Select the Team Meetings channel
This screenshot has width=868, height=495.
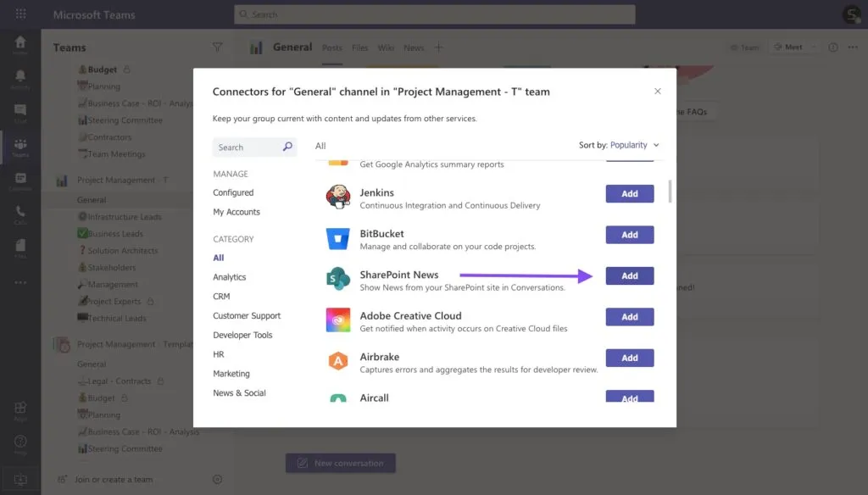click(111, 154)
